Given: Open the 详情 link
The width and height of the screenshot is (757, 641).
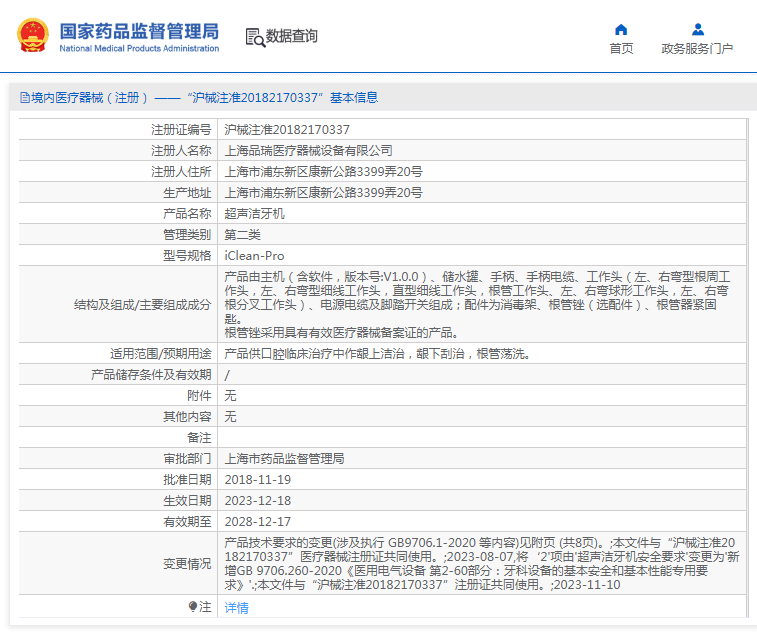Looking at the screenshot, I should [x=237, y=608].
